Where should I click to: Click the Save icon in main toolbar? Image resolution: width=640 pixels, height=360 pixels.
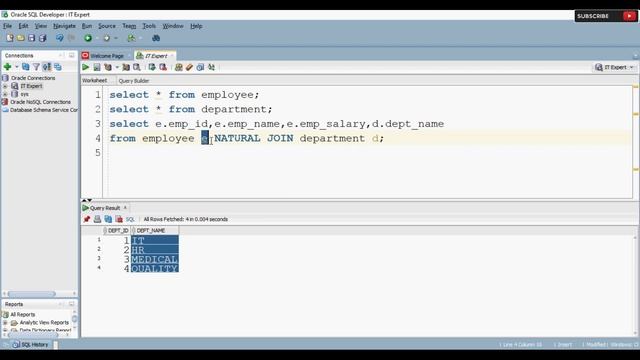tap(31, 38)
